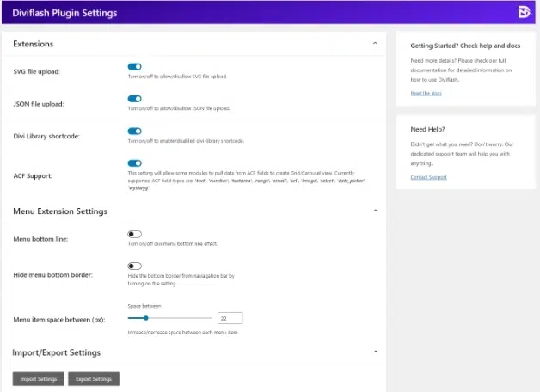Click 'Getting Started? Check help and docs' heading
The image size is (540, 392).
[x=465, y=46]
